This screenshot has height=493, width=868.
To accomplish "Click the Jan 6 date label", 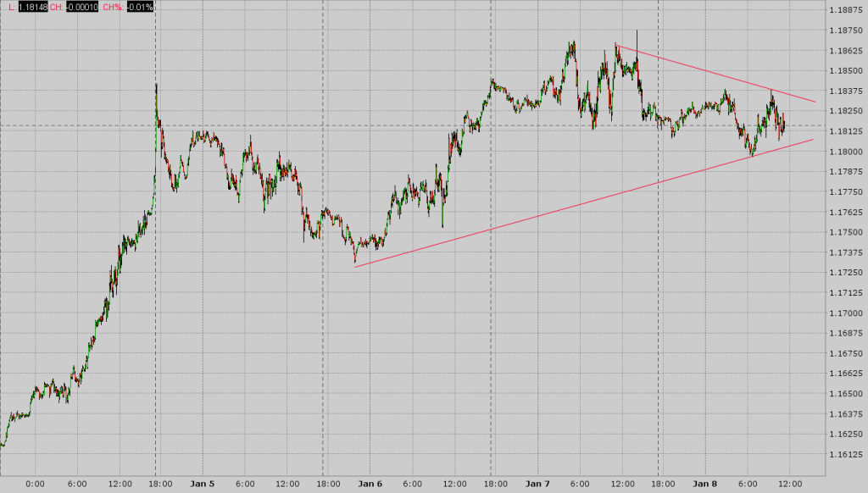I will [x=370, y=482].
